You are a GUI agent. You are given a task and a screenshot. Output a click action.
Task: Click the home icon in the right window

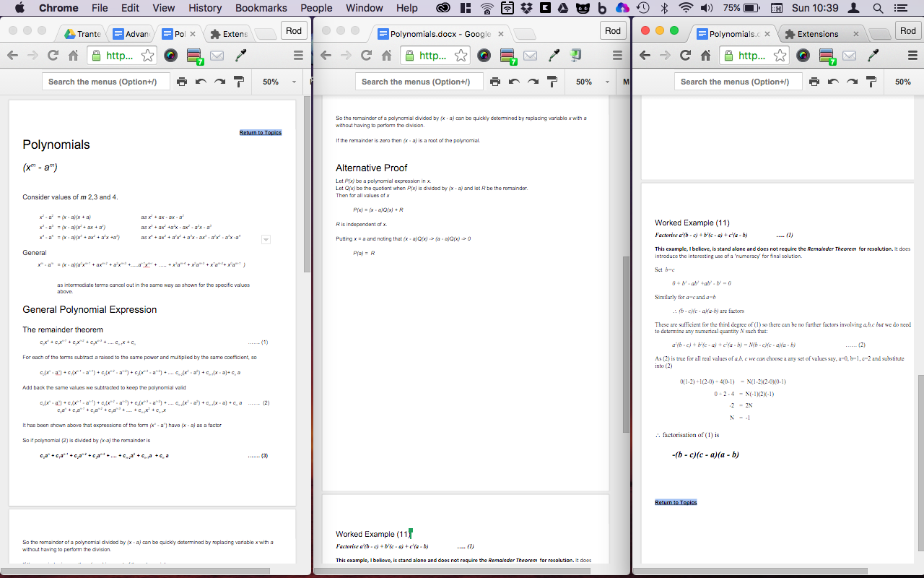tap(705, 56)
